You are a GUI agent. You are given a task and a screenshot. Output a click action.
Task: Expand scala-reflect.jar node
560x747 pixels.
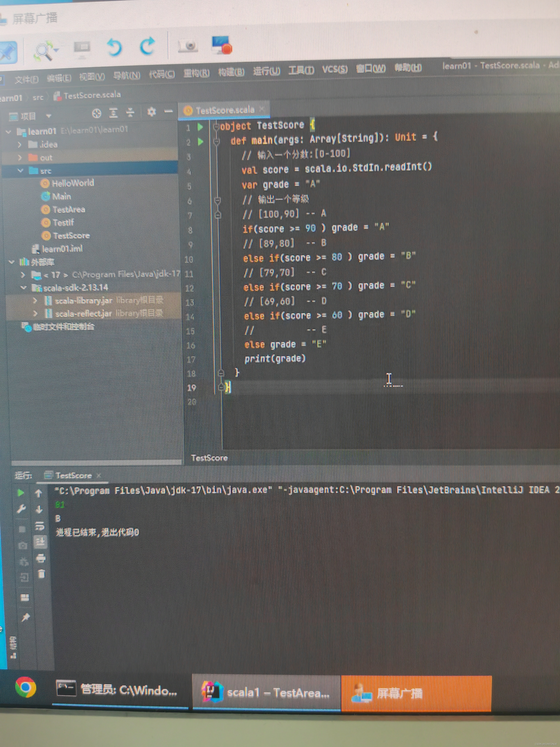[35, 314]
